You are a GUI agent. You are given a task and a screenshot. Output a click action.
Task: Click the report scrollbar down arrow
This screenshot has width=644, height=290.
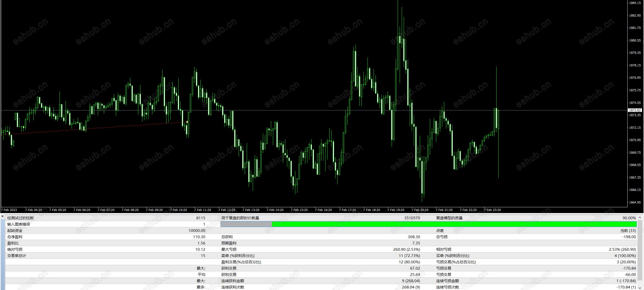(640, 288)
